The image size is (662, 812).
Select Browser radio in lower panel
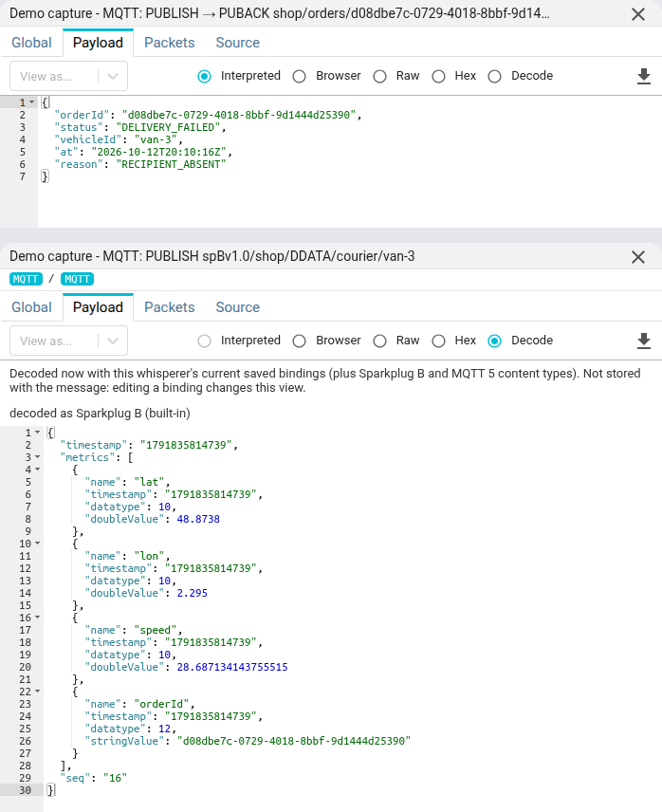(299, 341)
